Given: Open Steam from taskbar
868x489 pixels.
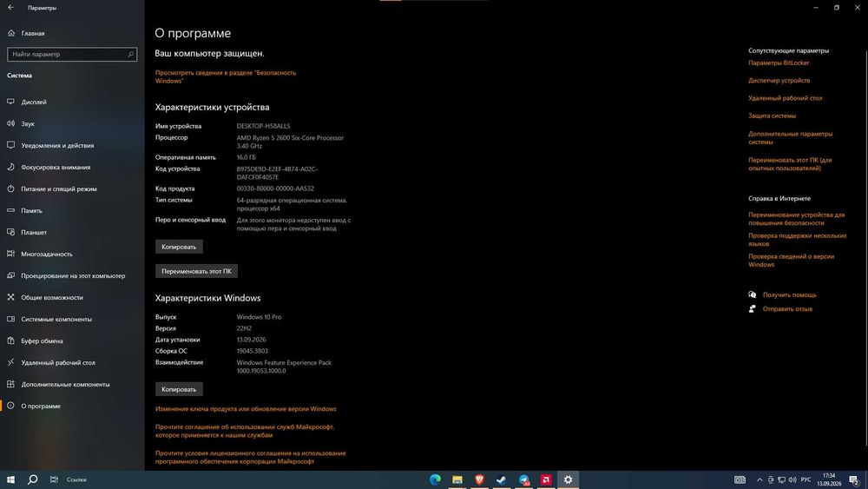Looking at the screenshot, I should coord(502,479).
